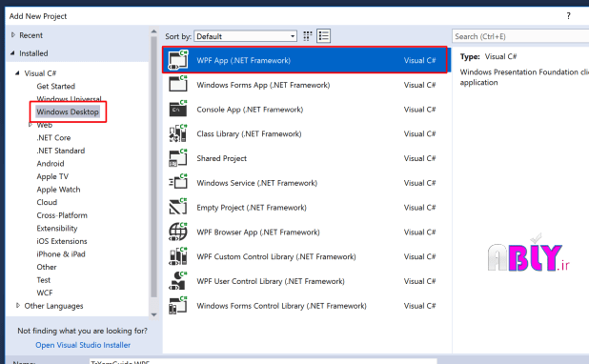Select the .NET Core category

(x=53, y=137)
